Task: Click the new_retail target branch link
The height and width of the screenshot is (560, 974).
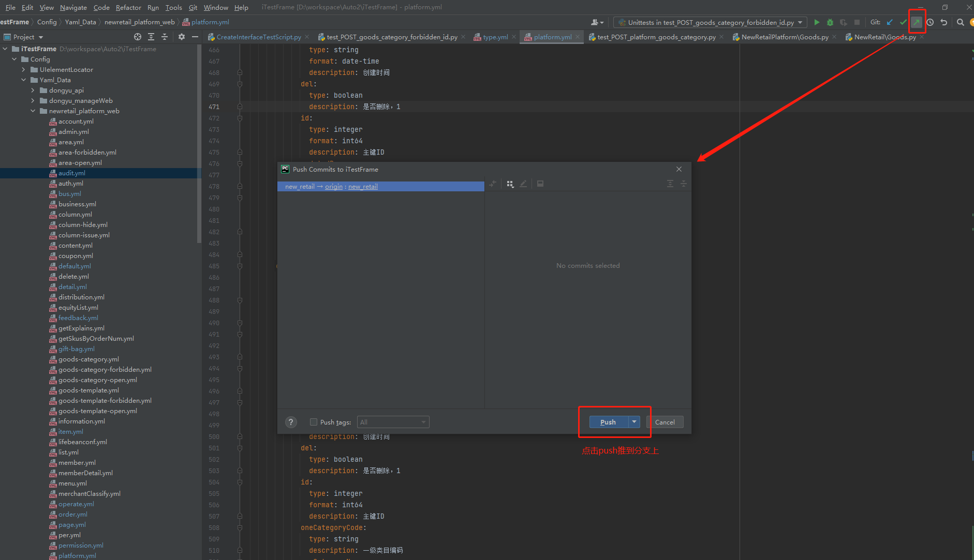Action: pyautogui.click(x=363, y=187)
